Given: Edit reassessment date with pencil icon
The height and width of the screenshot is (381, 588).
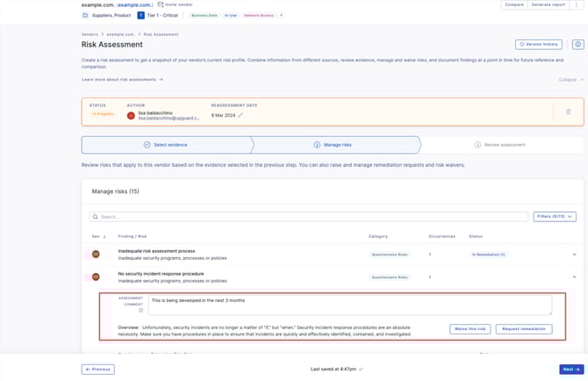Looking at the screenshot, I should [x=240, y=115].
